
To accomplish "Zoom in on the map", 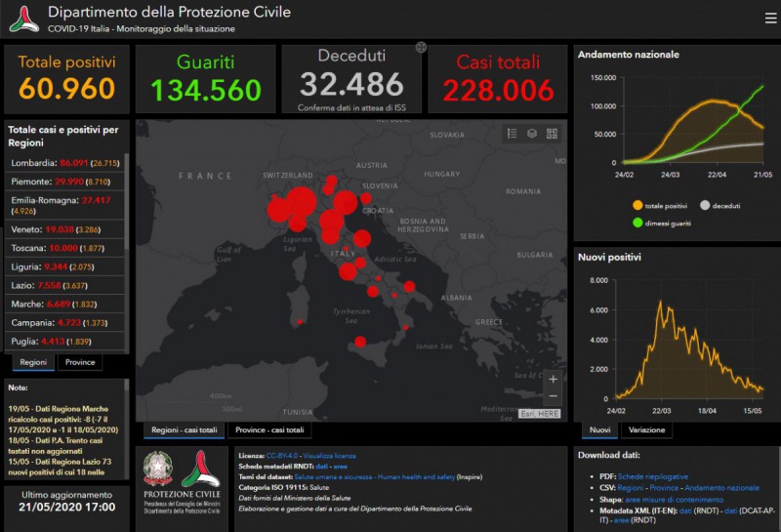I will point(554,379).
